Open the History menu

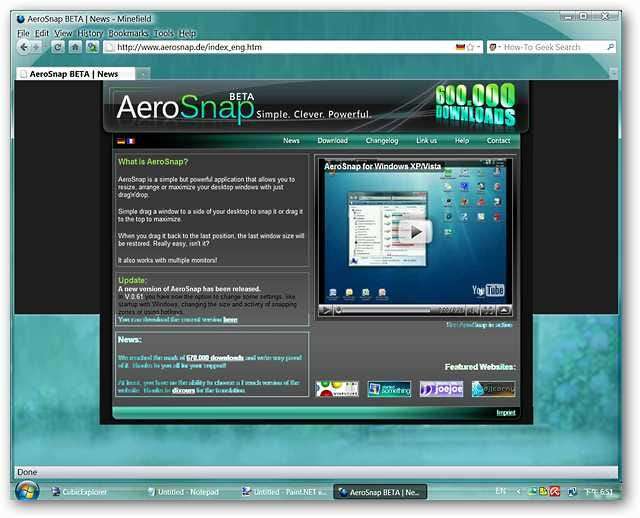tap(90, 33)
